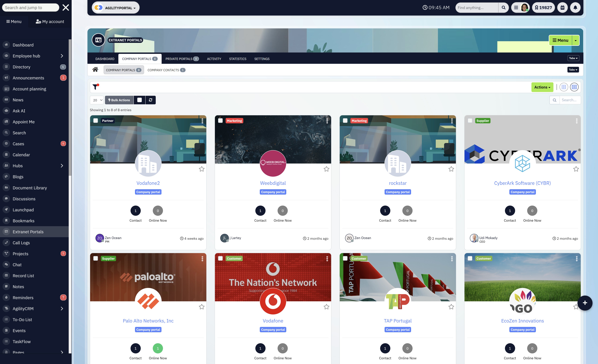
Task: Switch portals to grid view
Action: point(564,87)
